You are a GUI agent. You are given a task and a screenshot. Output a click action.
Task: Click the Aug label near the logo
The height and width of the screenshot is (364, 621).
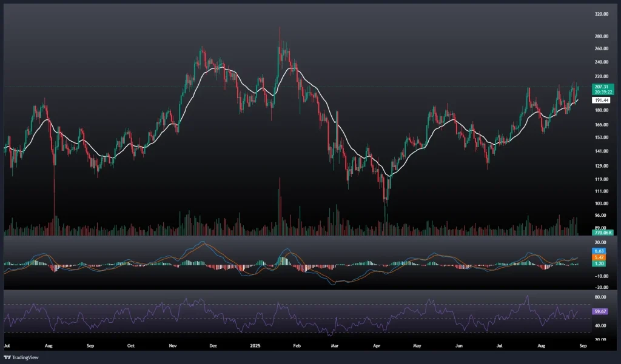click(x=49, y=345)
